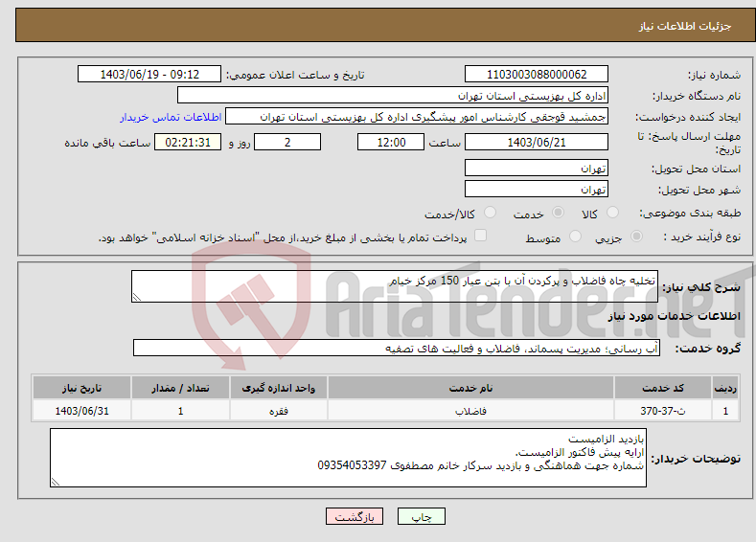Click the جزئیات اطلاعات نیاز header title
756x542 pixels.
[685, 26]
